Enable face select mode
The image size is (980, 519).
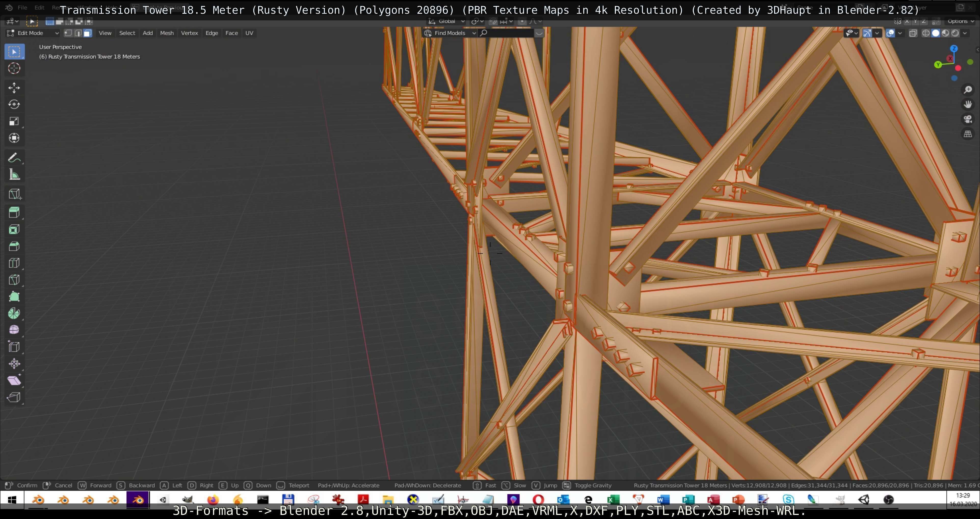click(x=87, y=33)
